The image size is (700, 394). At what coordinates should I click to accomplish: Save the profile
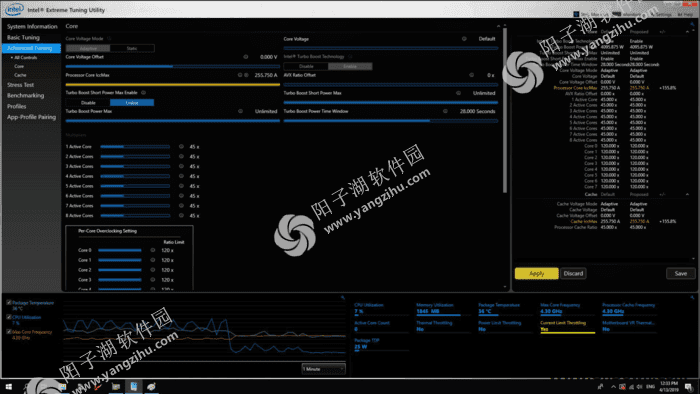681,274
